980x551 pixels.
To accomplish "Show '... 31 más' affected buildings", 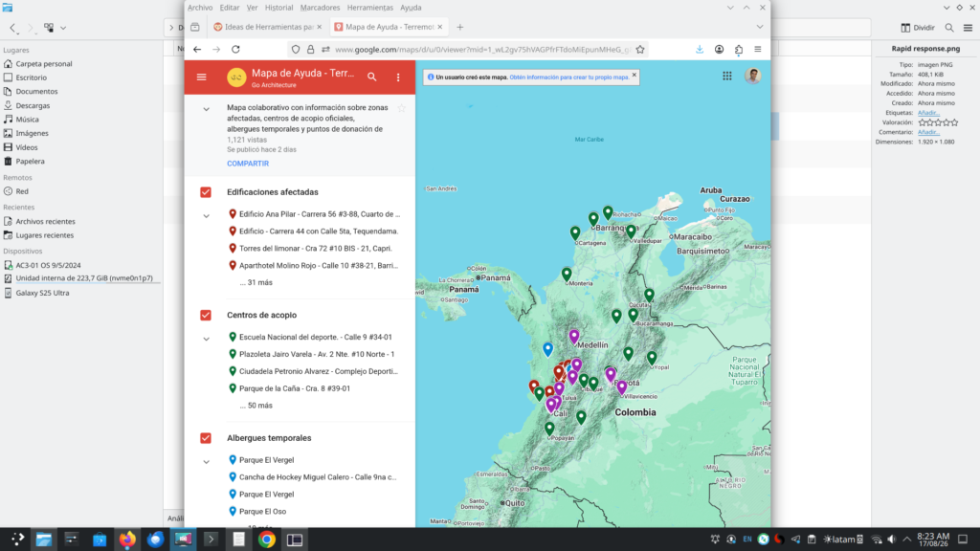I will pyautogui.click(x=256, y=282).
